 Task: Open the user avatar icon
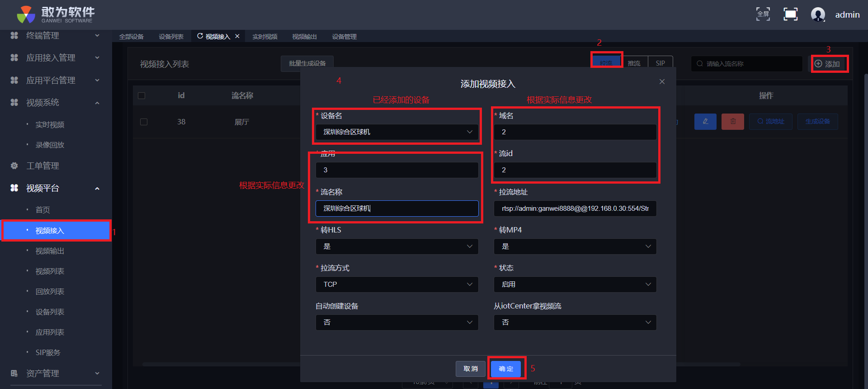818,14
